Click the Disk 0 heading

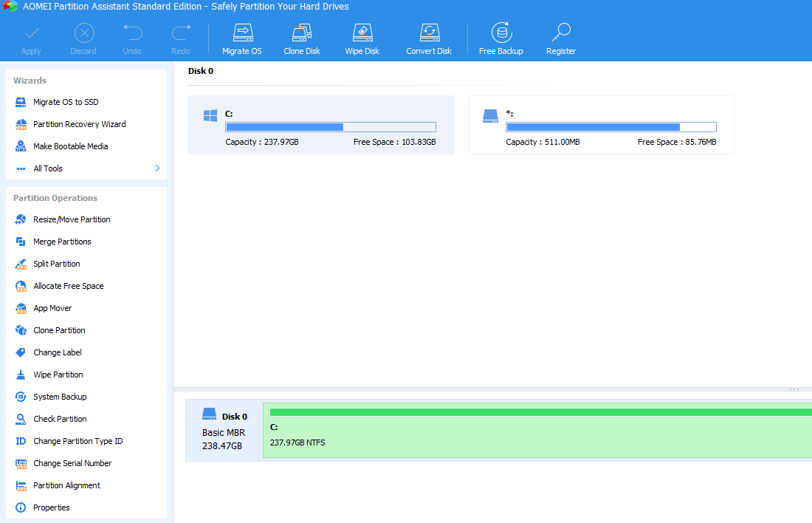(x=201, y=71)
